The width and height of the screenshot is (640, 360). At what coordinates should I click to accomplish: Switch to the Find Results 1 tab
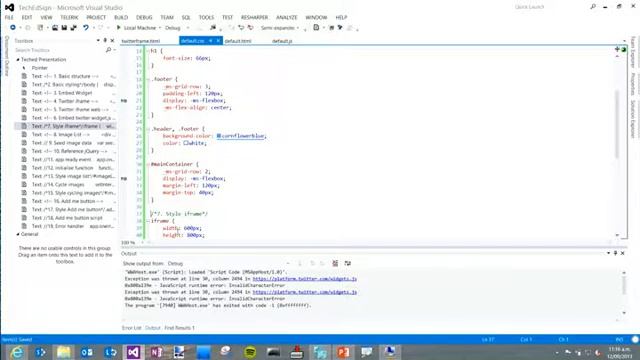tap(179, 328)
